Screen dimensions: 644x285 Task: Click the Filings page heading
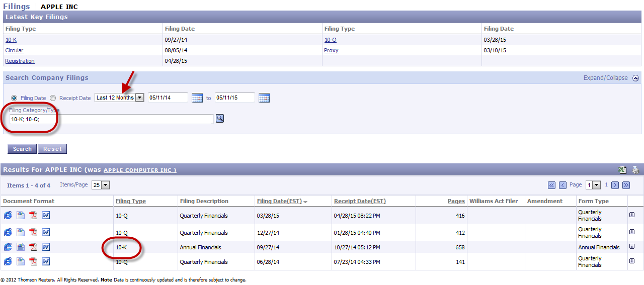coord(17,7)
